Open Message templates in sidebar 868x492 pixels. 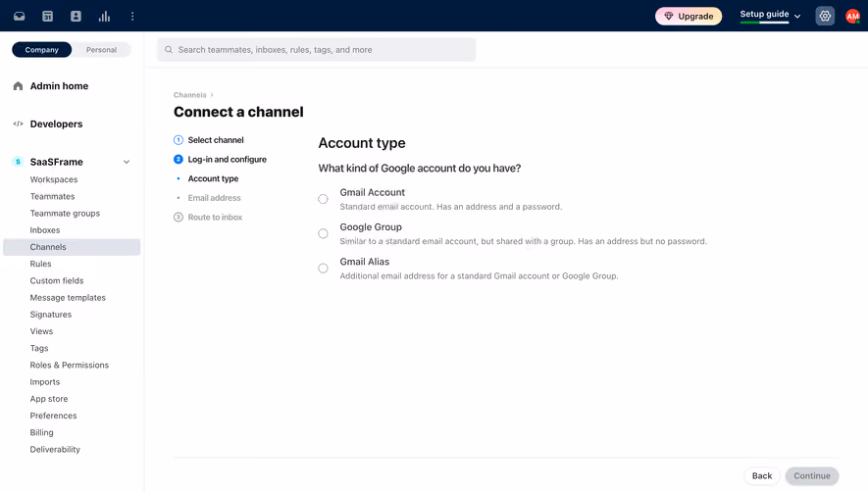coord(68,298)
